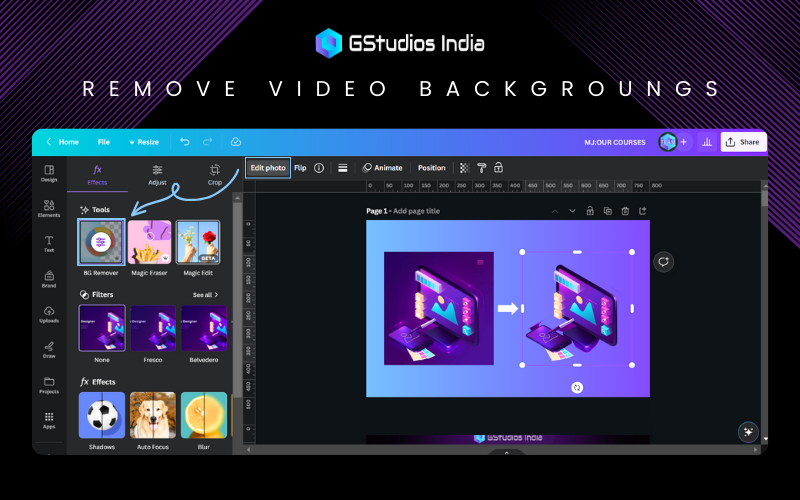Image resolution: width=800 pixels, height=500 pixels.
Task: Open the Magic Eraser tool
Action: [x=150, y=242]
